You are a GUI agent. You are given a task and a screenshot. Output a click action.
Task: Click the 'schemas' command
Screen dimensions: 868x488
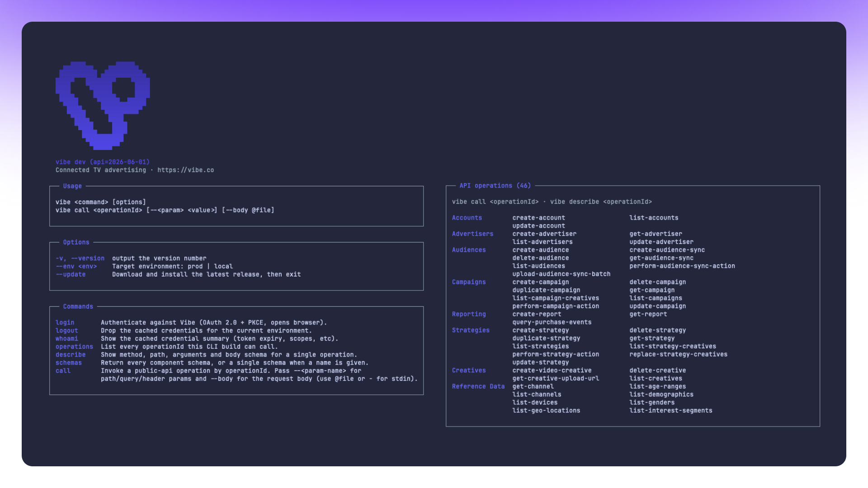[x=69, y=363]
